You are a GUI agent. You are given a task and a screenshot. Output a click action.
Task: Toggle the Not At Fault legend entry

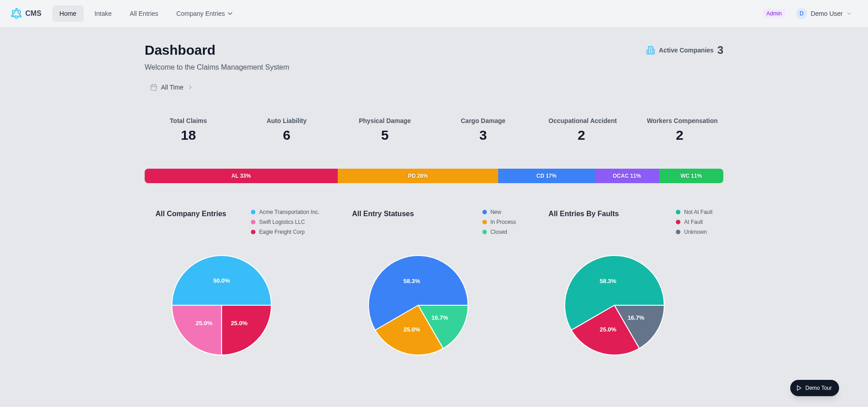click(694, 212)
